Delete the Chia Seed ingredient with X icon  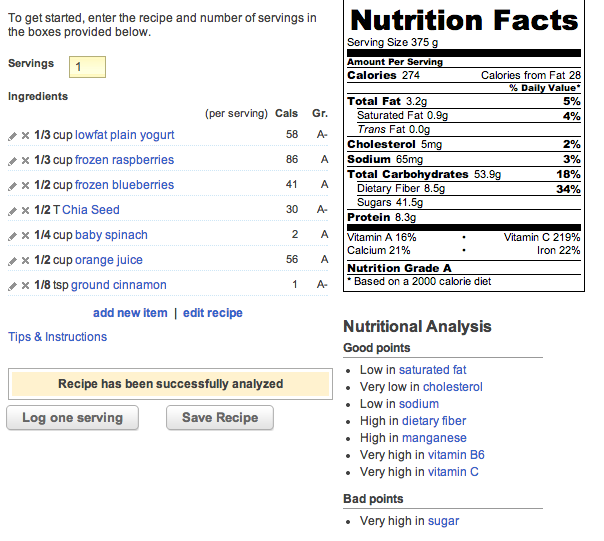coord(26,211)
